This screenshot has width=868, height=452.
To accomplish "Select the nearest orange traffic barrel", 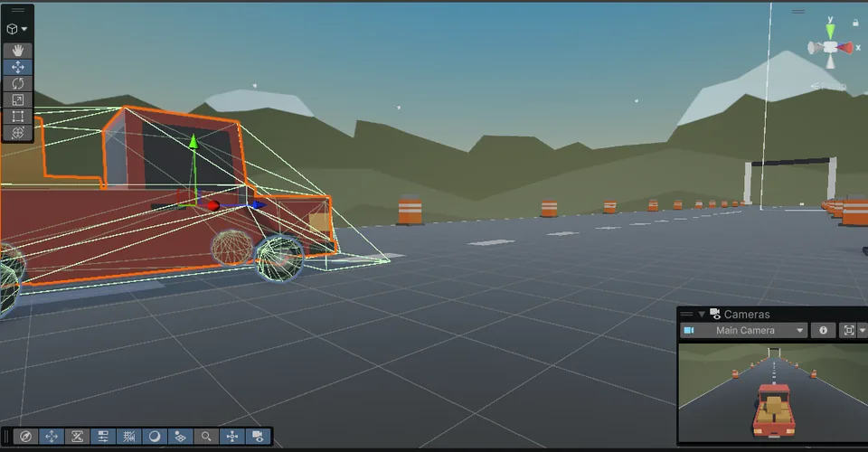I will point(410,211).
